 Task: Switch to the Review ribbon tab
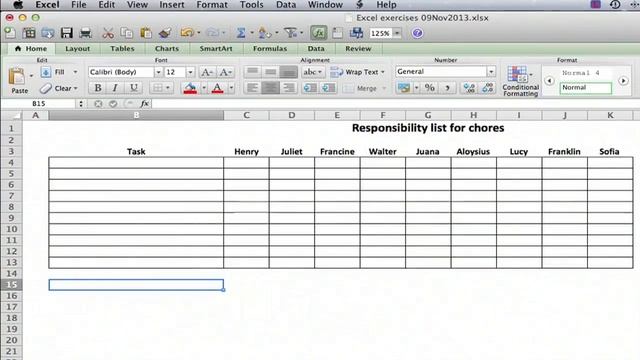(358, 49)
